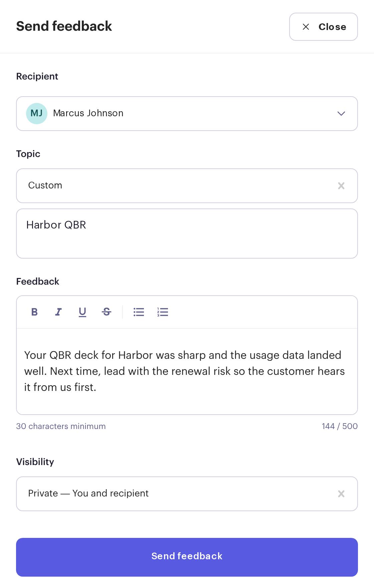374x588 pixels.
Task: Click the Feedback label
Action: coord(38,282)
